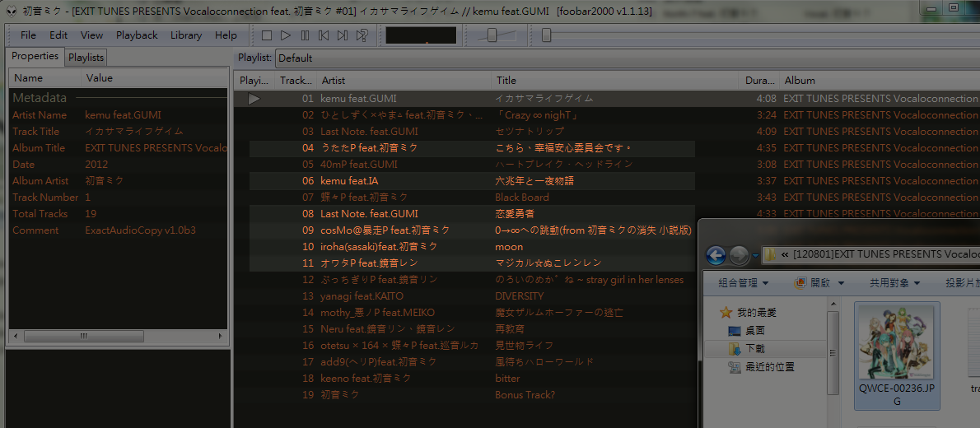Sort by the Duration column header
980x428 pixels.
(758, 80)
